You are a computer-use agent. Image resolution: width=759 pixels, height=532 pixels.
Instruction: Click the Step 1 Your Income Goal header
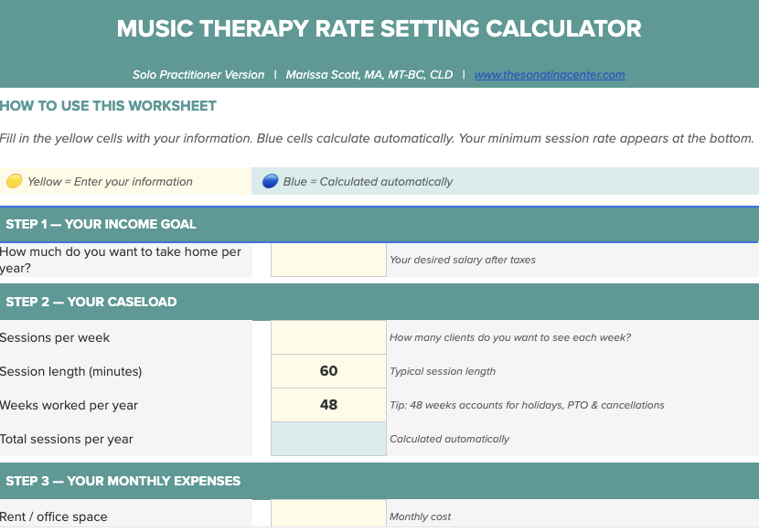[102, 224]
